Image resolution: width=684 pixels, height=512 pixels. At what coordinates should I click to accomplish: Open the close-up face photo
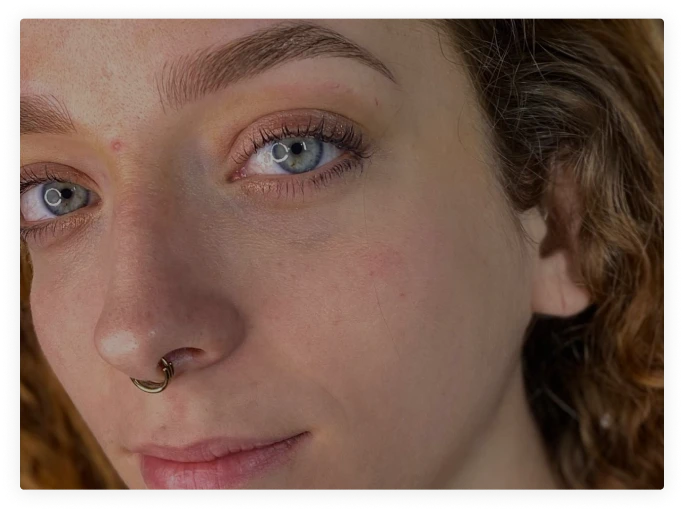point(342,254)
